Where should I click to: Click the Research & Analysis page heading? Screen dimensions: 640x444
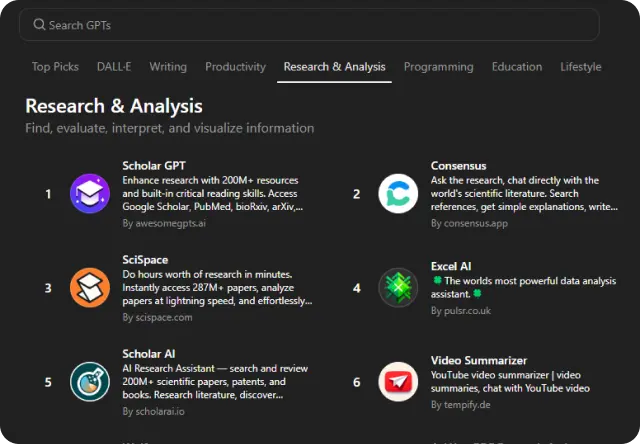114,106
